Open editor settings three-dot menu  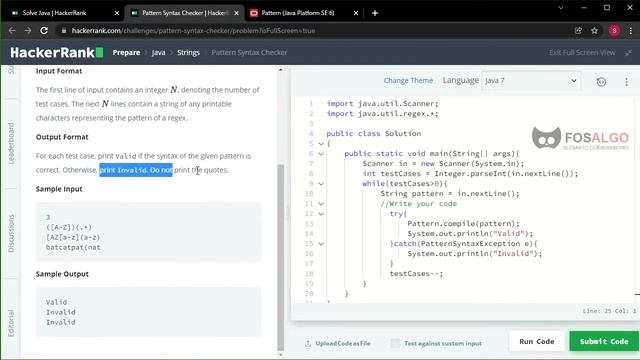pyautogui.click(x=627, y=82)
